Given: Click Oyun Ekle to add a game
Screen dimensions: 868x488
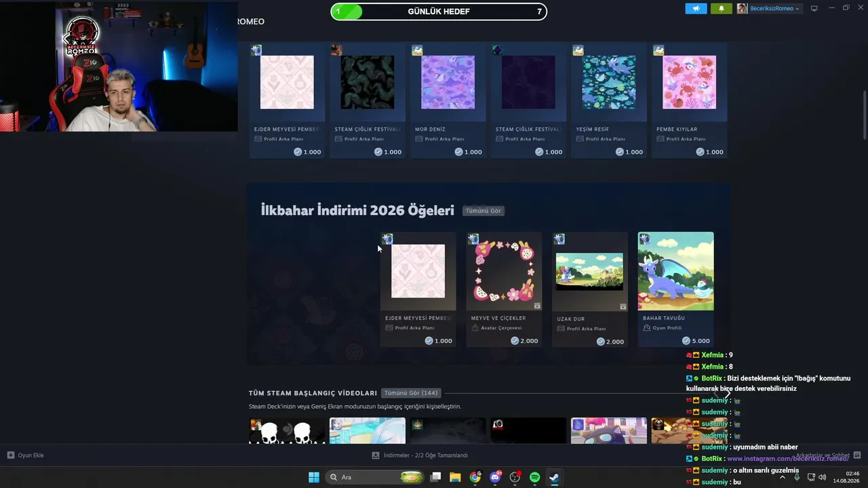Looking at the screenshot, I should pyautogui.click(x=25, y=455).
